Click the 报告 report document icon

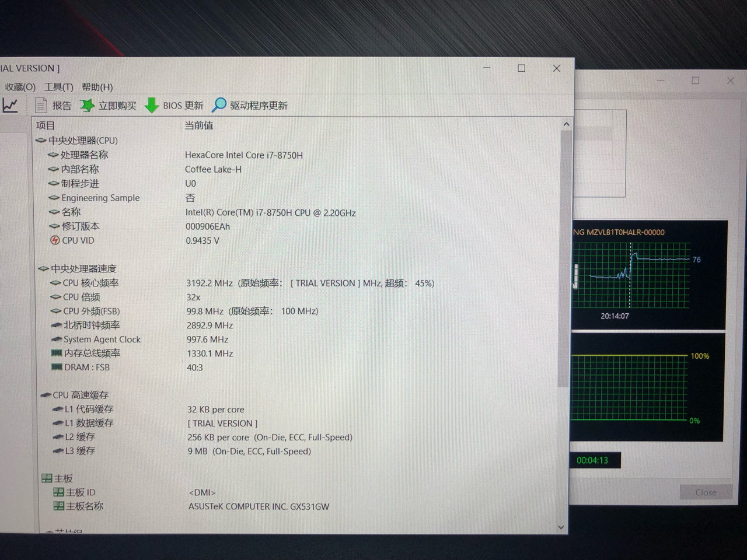[x=41, y=105]
